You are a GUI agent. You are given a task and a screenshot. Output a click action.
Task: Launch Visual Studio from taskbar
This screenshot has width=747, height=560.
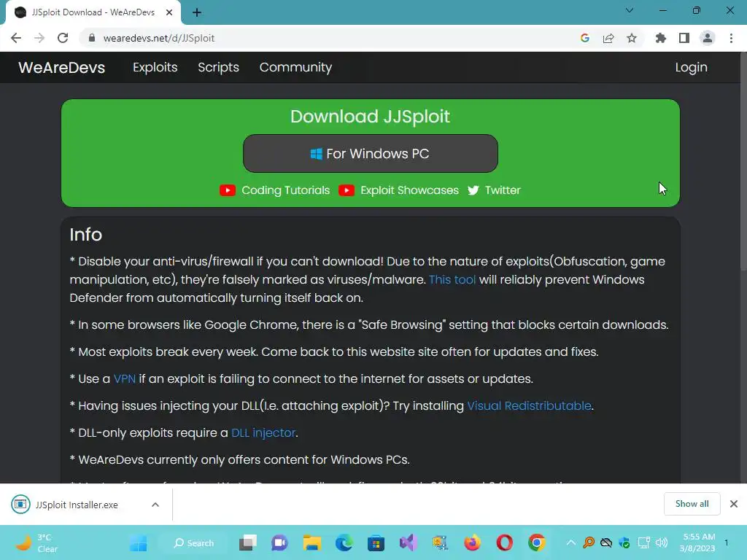click(409, 542)
